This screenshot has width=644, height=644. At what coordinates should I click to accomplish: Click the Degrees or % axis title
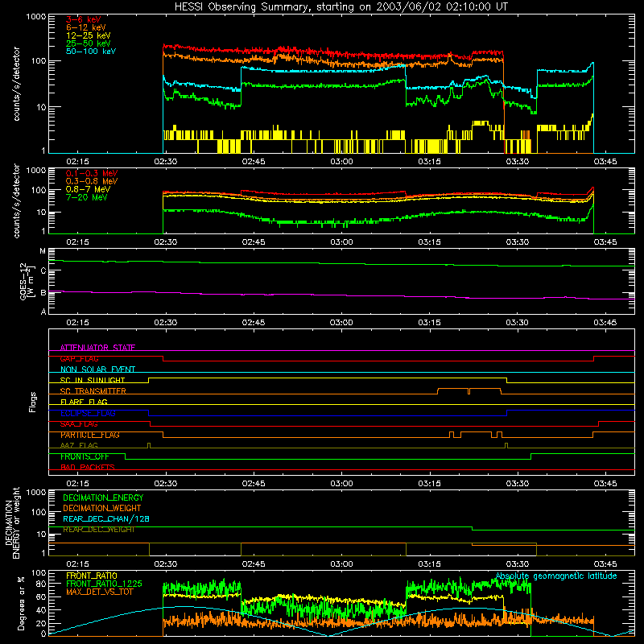point(21,603)
